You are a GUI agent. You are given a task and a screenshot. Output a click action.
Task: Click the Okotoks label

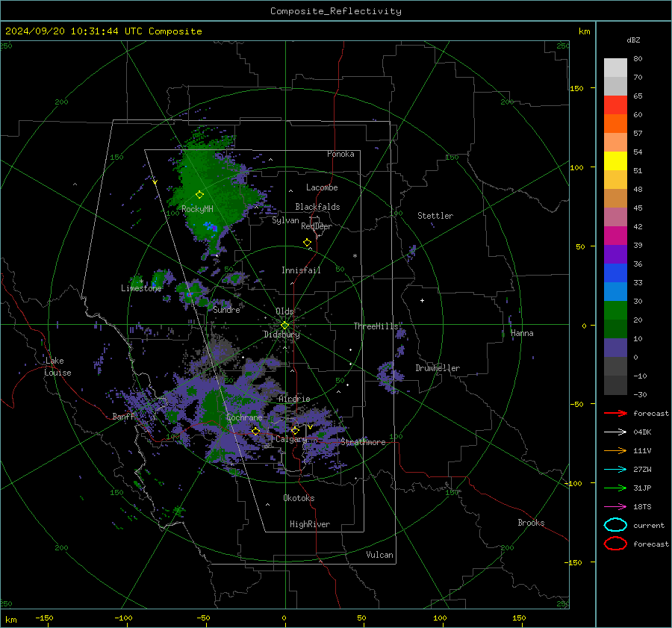pos(299,498)
